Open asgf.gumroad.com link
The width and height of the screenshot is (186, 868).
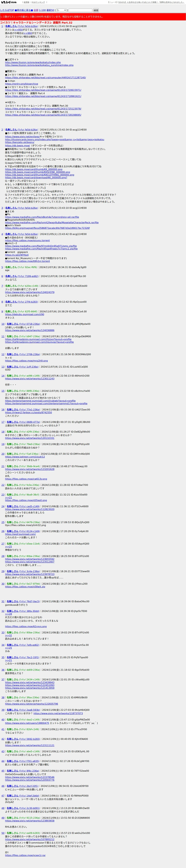(20, 534)
